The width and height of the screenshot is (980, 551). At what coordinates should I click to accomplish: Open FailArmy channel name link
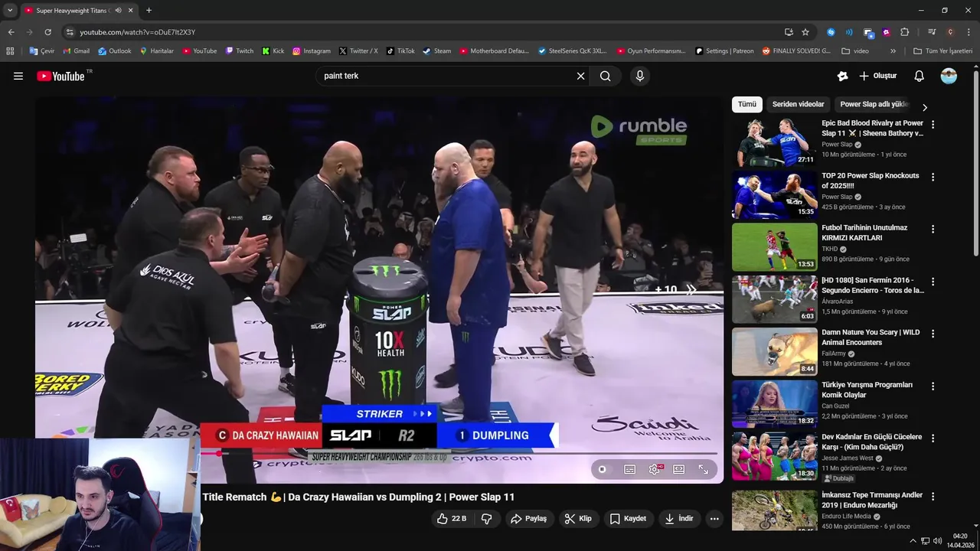click(x=833, y=354)
